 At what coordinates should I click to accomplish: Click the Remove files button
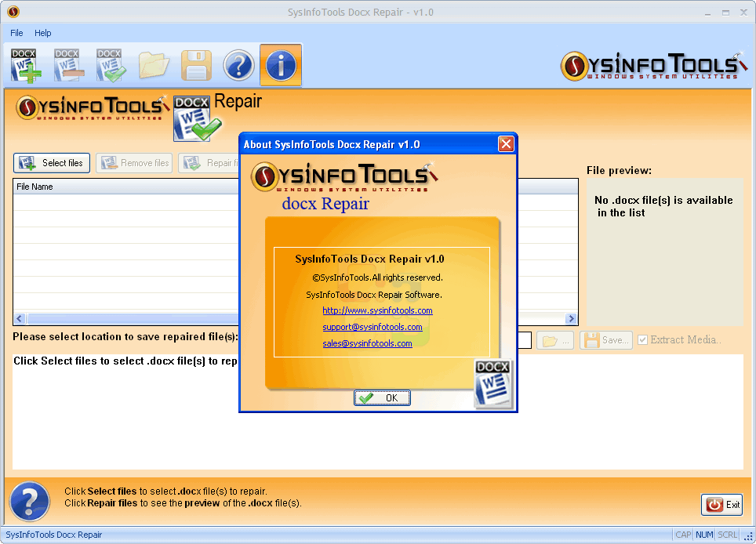tap(134, 163)
